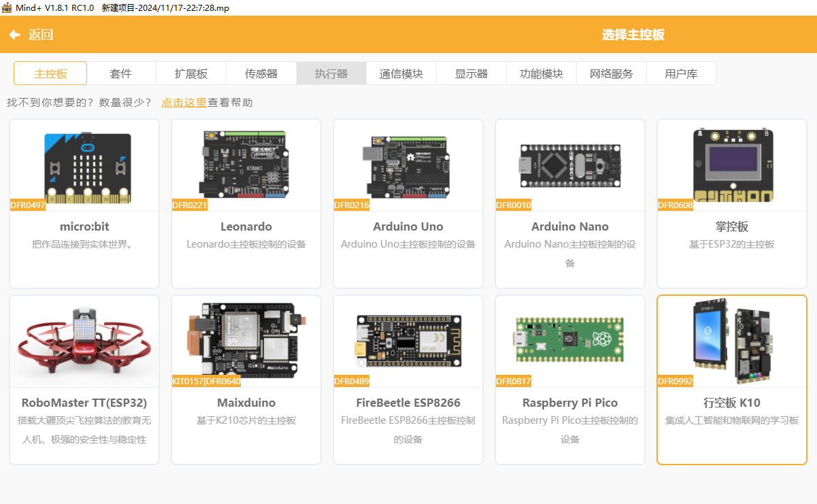The height and width of the screenshot is (504, 817).
Task: Switch to the 套件 tab
Action: click(x=121, y=73)
